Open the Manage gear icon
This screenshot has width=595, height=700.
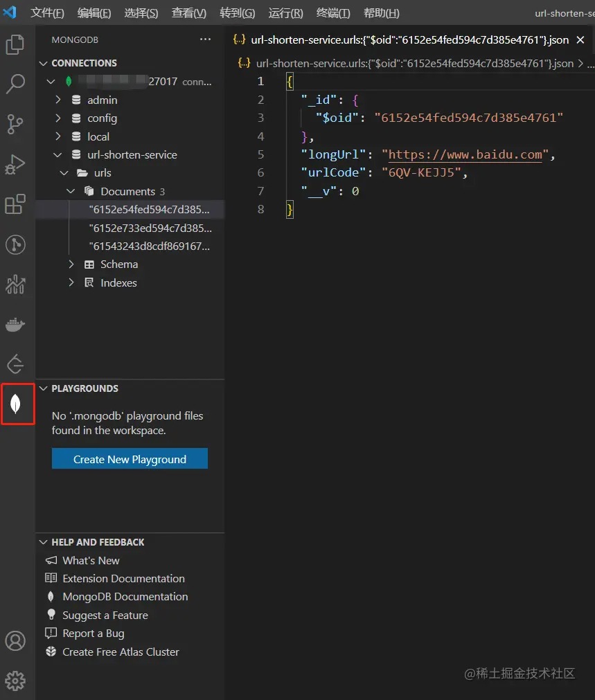point(15,681)
